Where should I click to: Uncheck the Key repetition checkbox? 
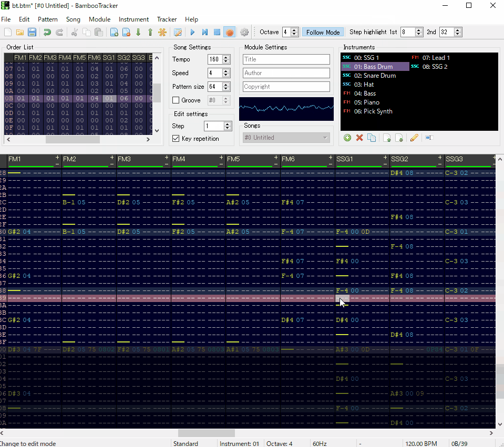click(176, 139)
